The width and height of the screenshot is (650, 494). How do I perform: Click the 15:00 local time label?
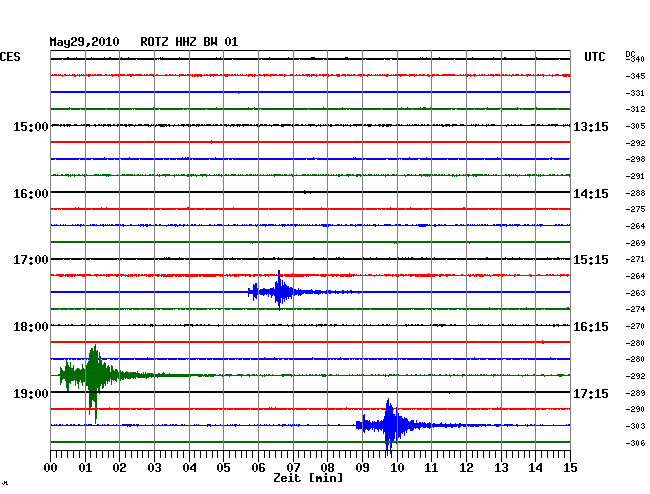click(x=31, y=126)
